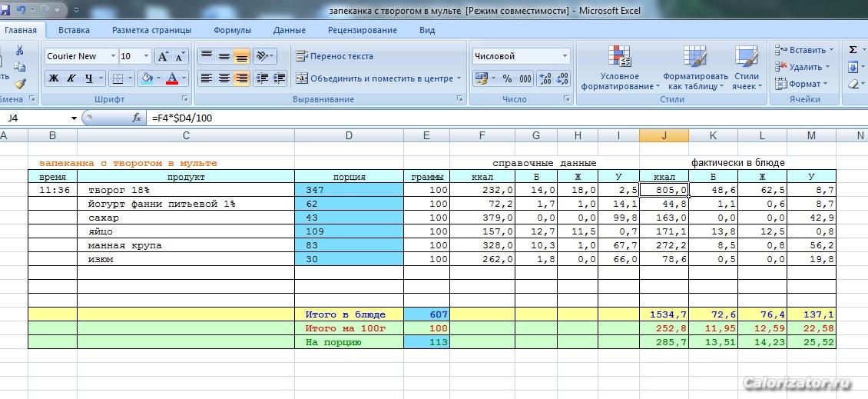Open the insert function fx button
Image resolution: width=868 pixels, height=399 pixels.
(137, 118)
